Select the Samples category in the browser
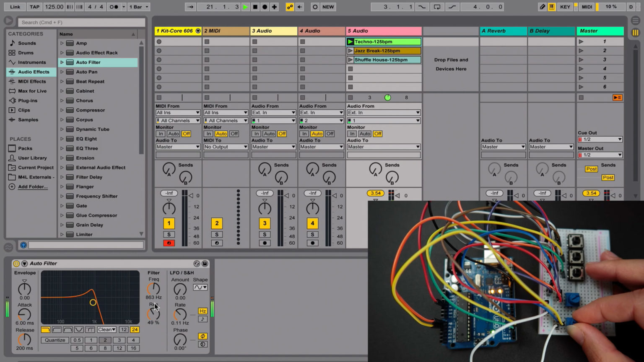The width and height of the screenshot is (644, 362). (29, 120)
